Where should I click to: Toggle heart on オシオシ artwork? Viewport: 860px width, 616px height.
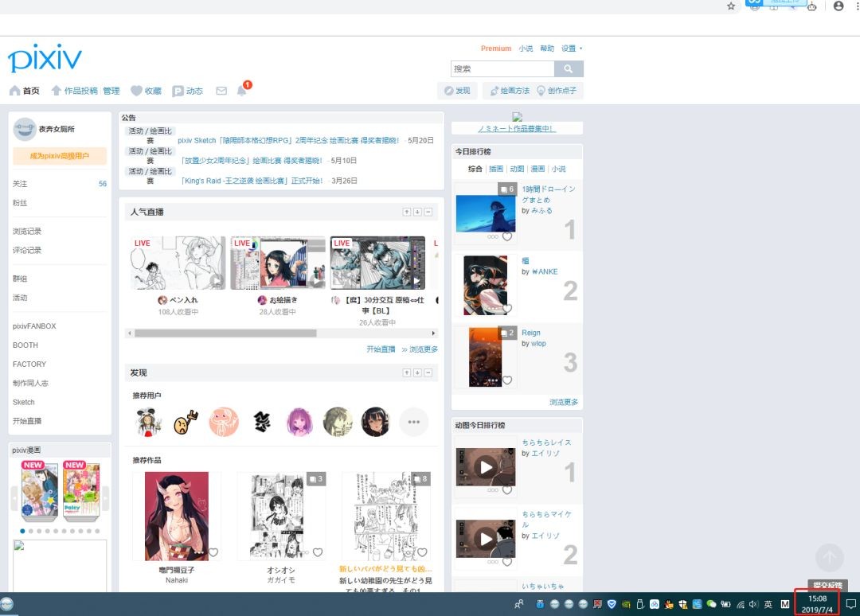[x=318, y=552]
